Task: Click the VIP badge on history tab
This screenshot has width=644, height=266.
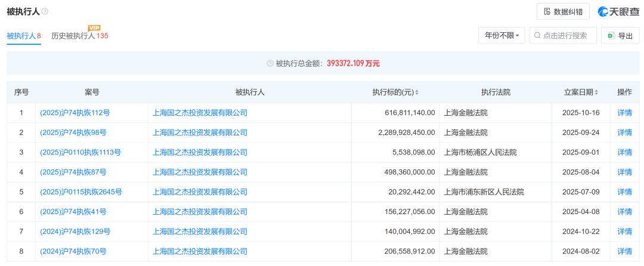Action: point(94,28)
